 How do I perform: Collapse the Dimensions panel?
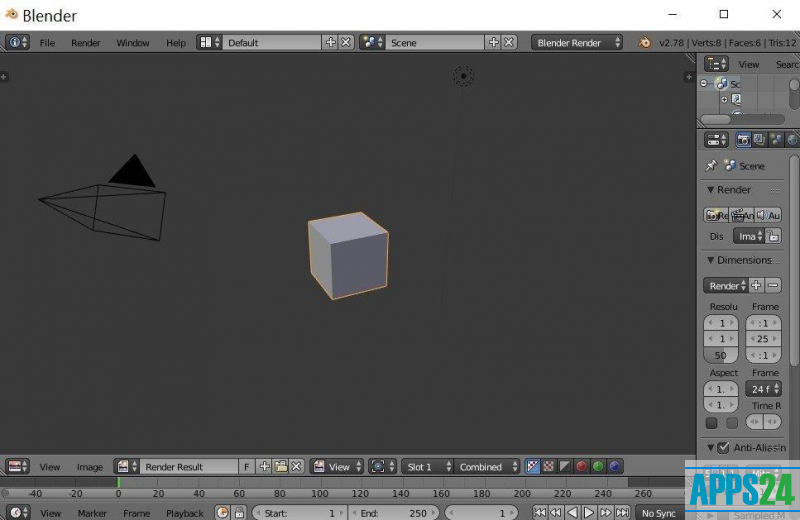coord(710,260)
